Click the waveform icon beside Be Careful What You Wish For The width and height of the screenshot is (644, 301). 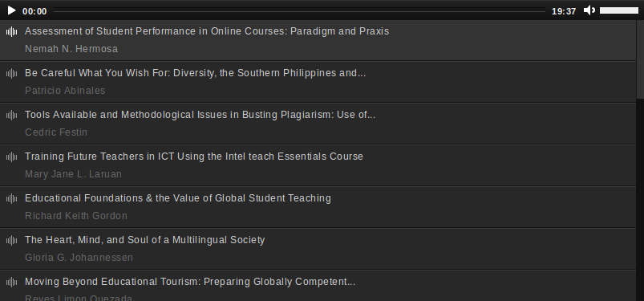click(x=12, y=74)
